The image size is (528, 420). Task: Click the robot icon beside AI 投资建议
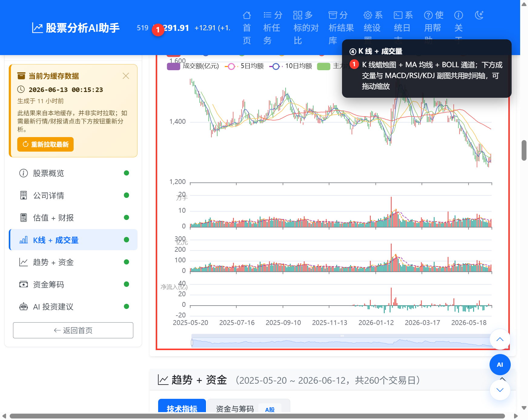(x=23, y=307)
